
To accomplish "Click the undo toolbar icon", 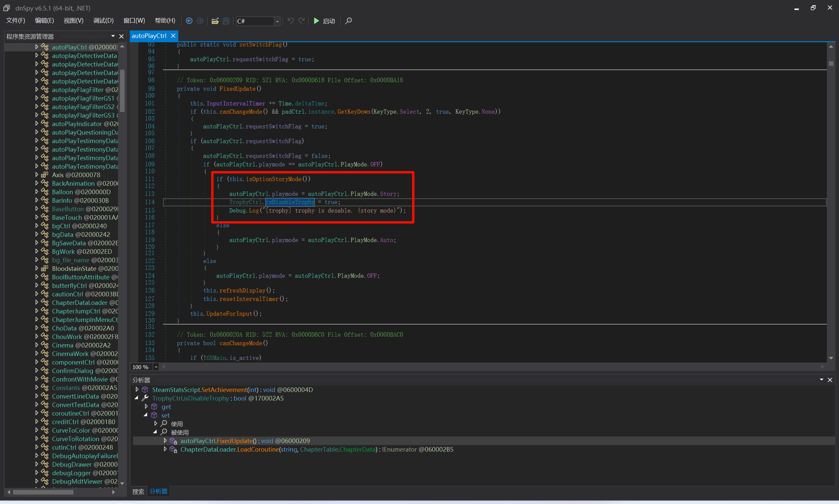I will tap(291, 21).
